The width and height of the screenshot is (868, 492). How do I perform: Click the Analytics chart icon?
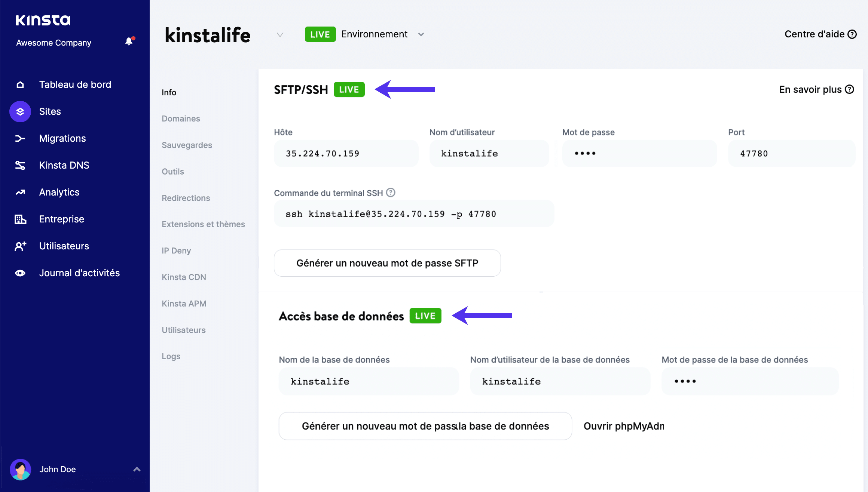click(20, 192)
